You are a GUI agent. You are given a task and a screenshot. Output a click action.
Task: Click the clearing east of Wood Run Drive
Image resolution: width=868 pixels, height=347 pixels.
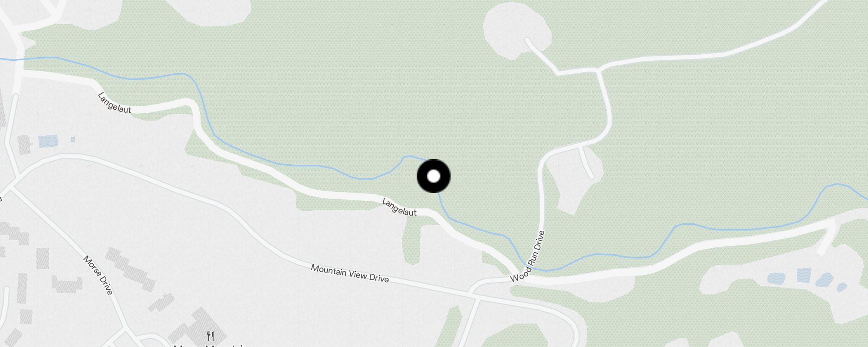(575, 179)
